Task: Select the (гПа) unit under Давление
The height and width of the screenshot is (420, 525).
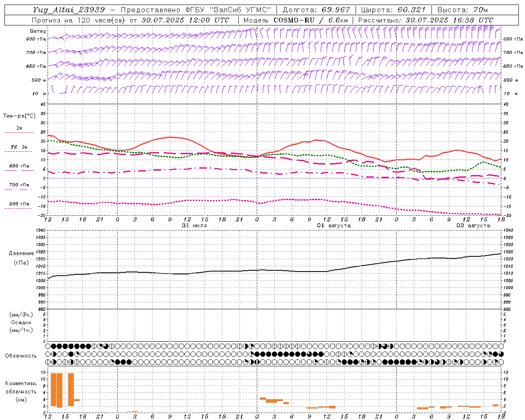Action: pyautogui.click(x=21, y=262)
